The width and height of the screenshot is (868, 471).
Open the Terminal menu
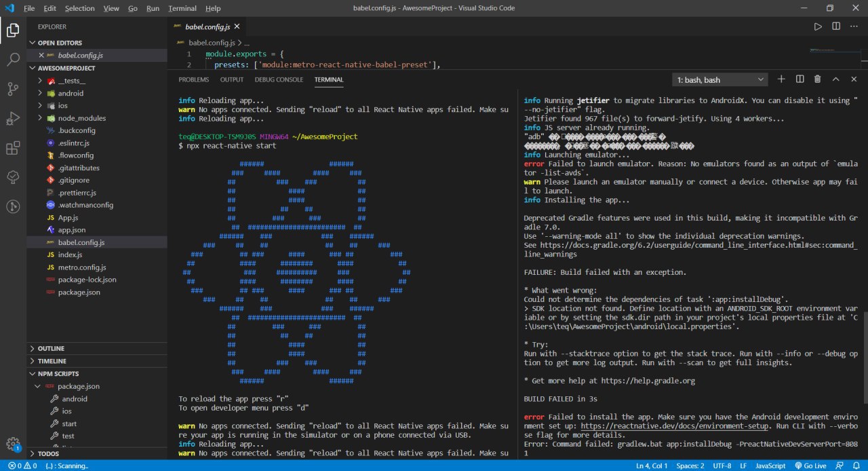click(182, 8)
